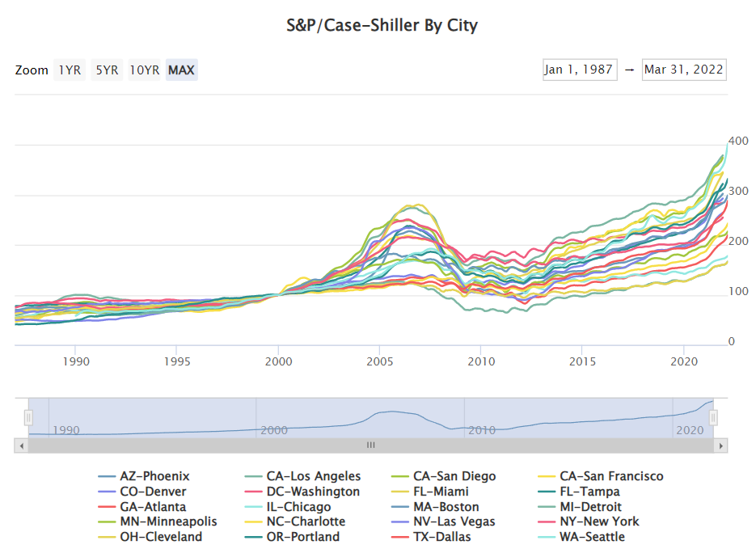Screen dimensions: 756x549
Task: Hide the OR-Portland series
Action: 292,537
